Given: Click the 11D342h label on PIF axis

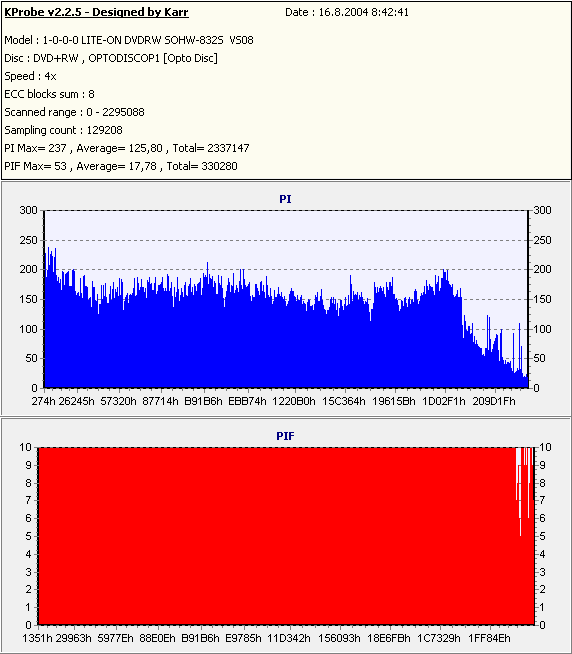Looking at the screenshot, I should [x=289, y=638].
